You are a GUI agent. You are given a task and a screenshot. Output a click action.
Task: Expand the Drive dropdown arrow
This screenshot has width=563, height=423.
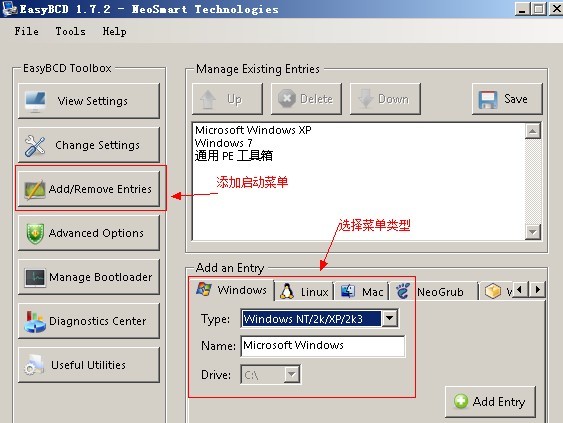point(292,375)
